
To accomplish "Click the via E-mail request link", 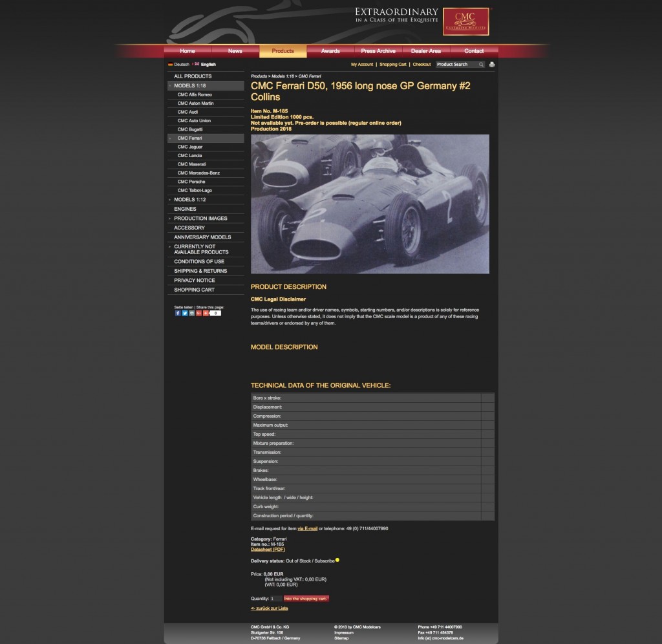I will (x=307, y=529).
